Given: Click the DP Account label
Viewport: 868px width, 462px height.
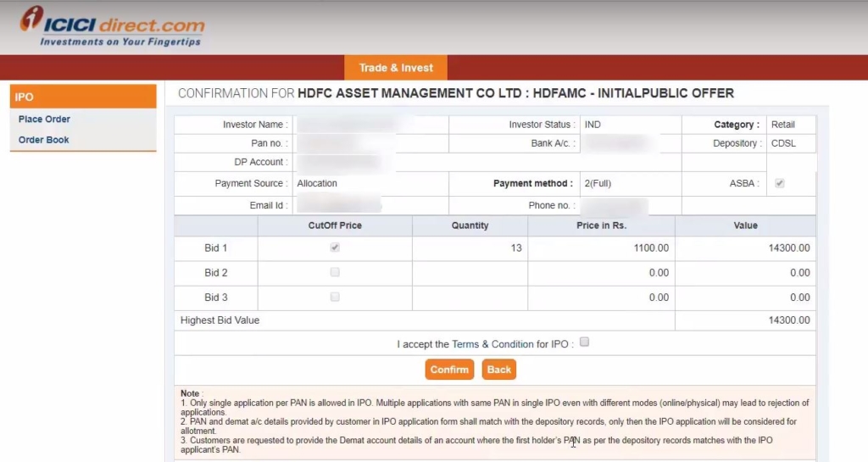Looking at the screenshot, I should [261, 162].
